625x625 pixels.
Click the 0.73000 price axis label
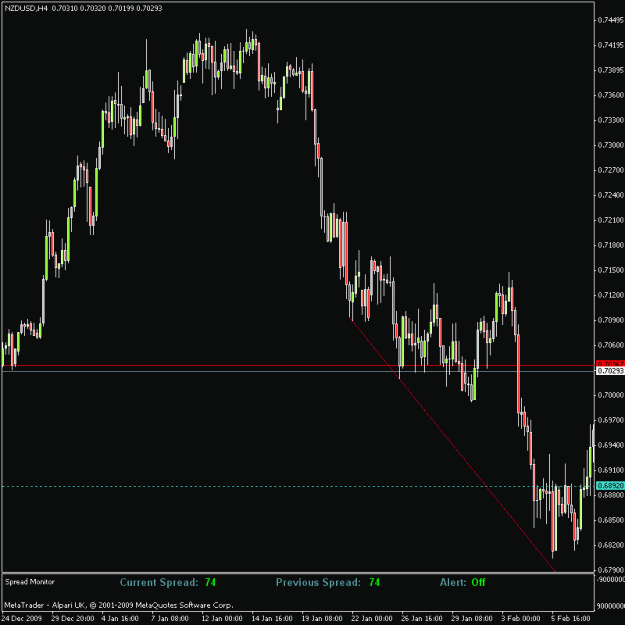click(x=610, y=145)
